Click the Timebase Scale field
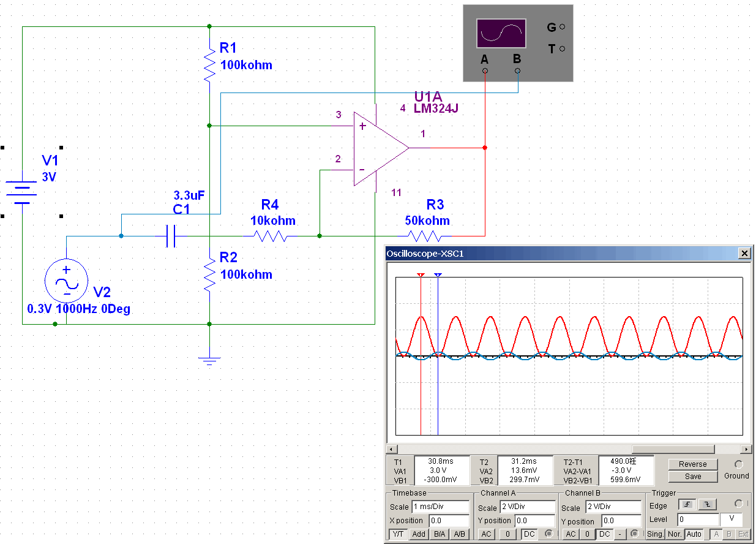This screenshot has height=544, width=756. tap(441, 507)
